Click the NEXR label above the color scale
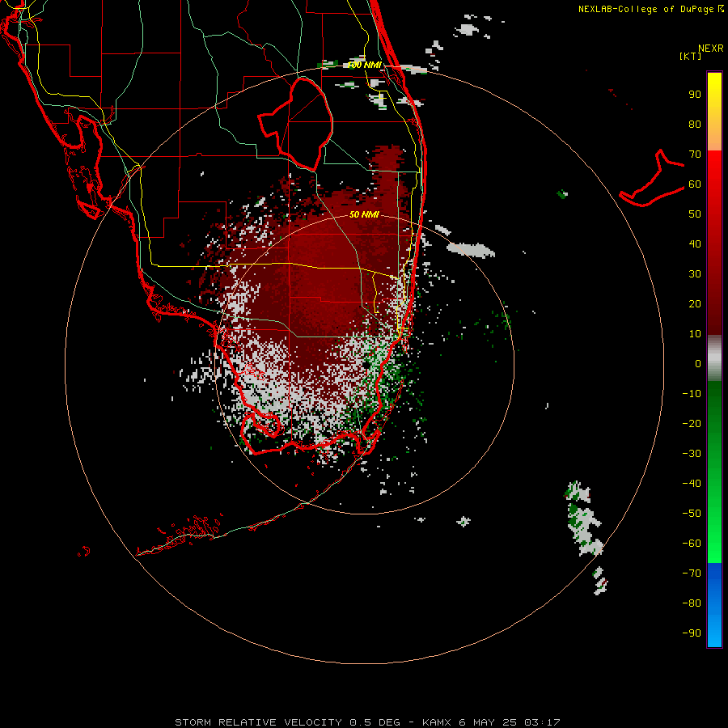 [711, 49]
